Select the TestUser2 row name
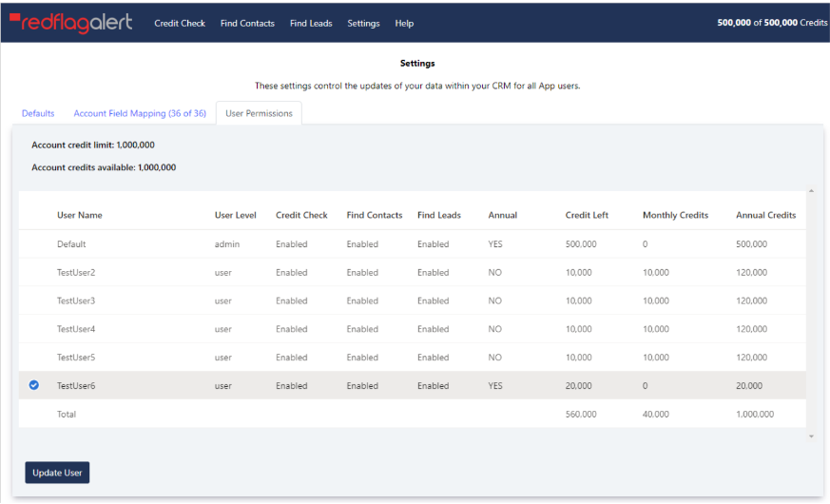Viewport: 830px width, 504px height. [76, 272]
